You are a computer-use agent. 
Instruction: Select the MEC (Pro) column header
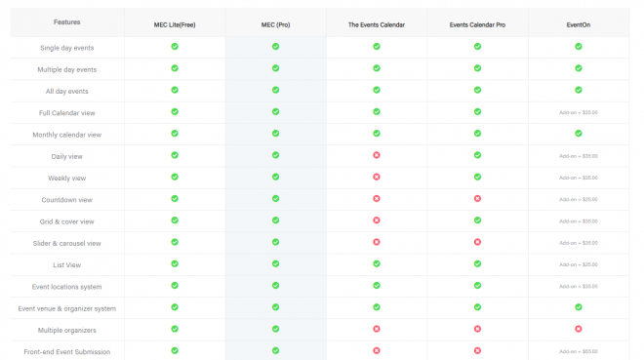(275, 25)
